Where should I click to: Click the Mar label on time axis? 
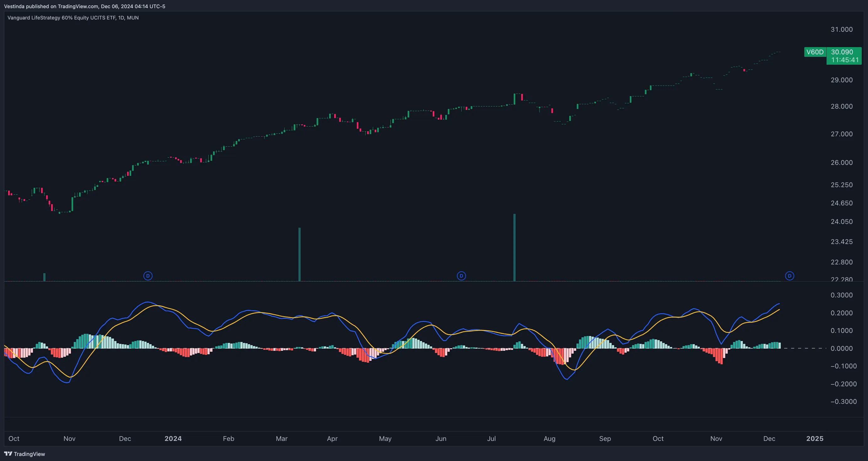tap(282, 438)
